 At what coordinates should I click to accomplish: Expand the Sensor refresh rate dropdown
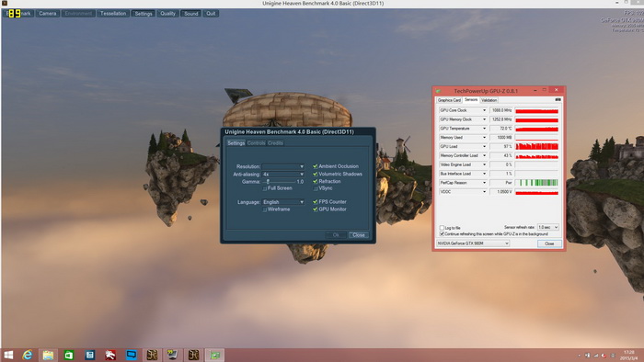point(548,227)
